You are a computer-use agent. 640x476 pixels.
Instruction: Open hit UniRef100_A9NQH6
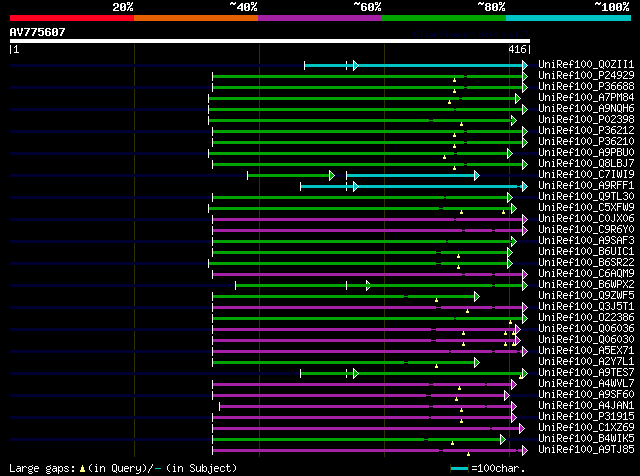586,109
